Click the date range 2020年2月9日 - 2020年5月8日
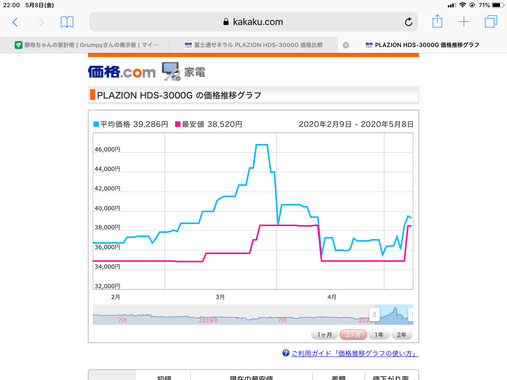 (356, 124)
